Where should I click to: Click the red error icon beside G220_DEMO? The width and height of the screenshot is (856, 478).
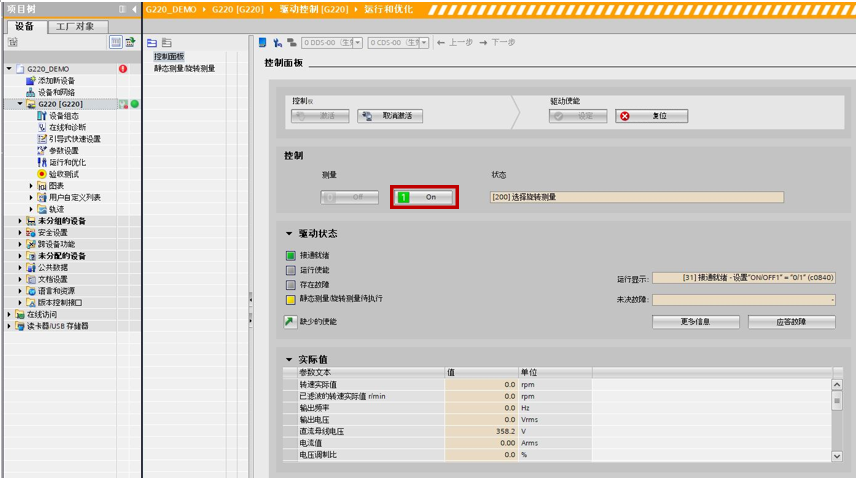[x=123, y=69]
